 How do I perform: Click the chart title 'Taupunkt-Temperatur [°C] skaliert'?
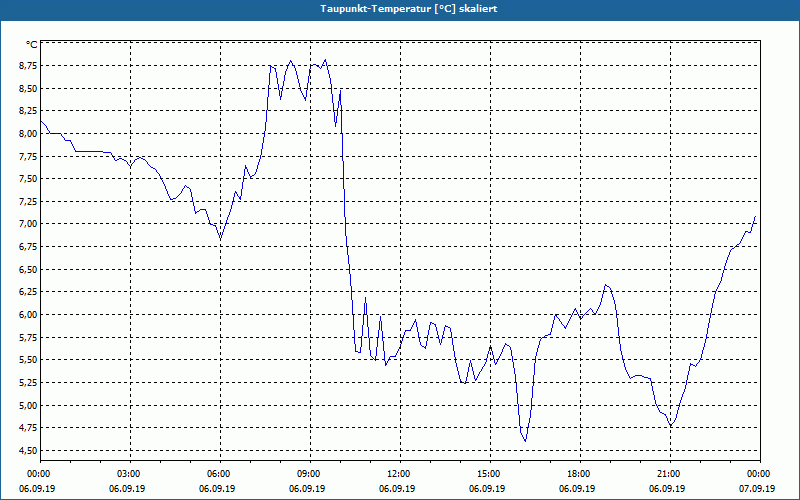pos(409,9)
